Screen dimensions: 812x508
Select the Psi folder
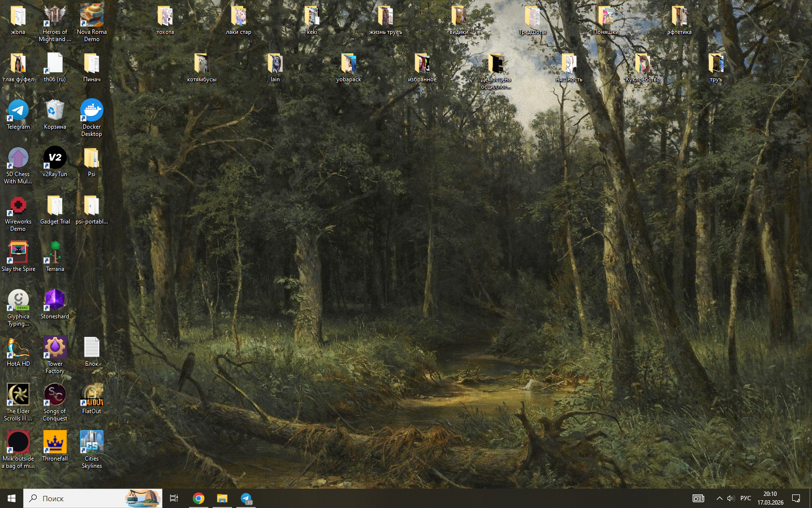(x=92, y=162)
